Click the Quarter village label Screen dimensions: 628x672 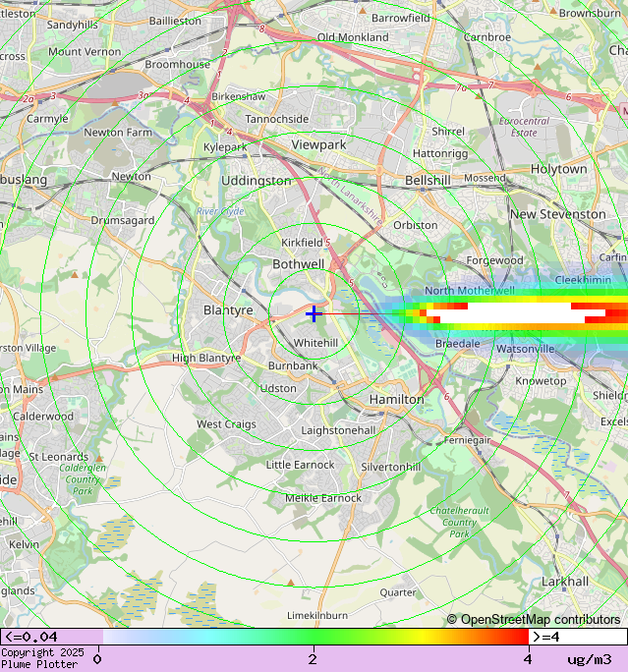398,592
